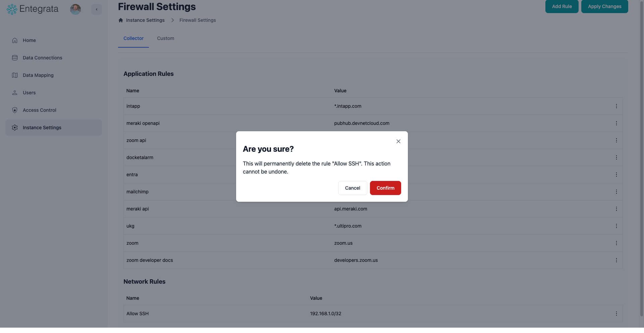Cancel the deletion dialog
The image size is (644, 333).
pyautogui.click(x=352, y=188)
